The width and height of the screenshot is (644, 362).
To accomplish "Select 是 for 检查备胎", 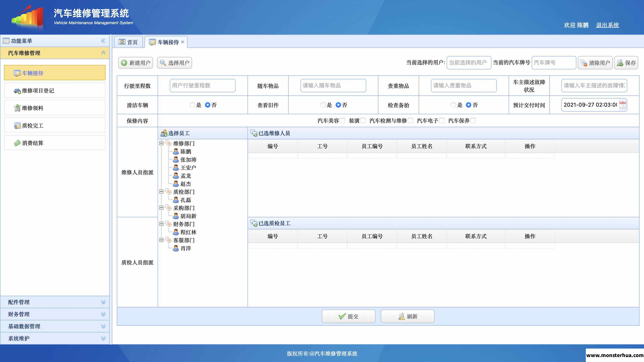I will tap(453, 105).
